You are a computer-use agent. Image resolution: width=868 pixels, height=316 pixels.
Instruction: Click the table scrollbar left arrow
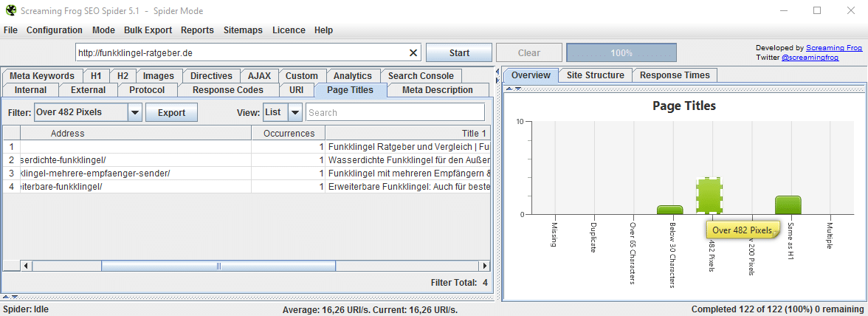pos(25,267)
